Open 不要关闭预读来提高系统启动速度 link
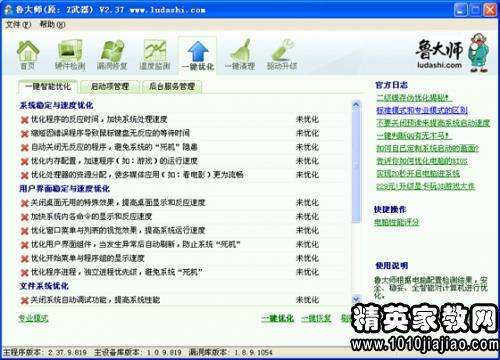The image size is (500, 360). point(433,123)
